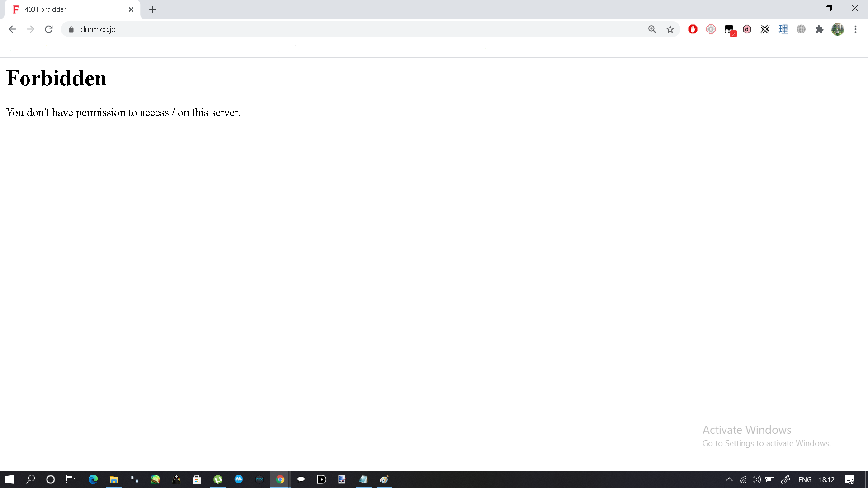Image resolution: width=868 pixels, height=488 pixels.
Task: Close the 403 Forbidden tab
Action: (131, 9)
